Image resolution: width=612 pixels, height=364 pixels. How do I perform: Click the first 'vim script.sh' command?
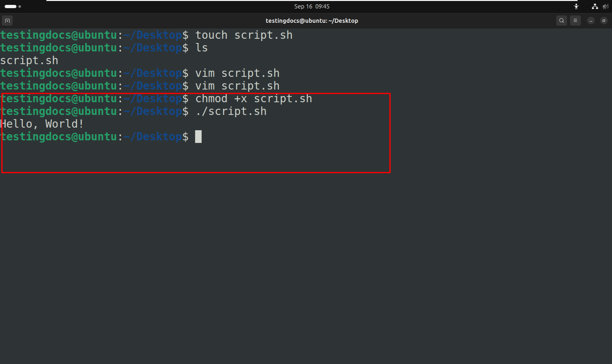[237, 73]
